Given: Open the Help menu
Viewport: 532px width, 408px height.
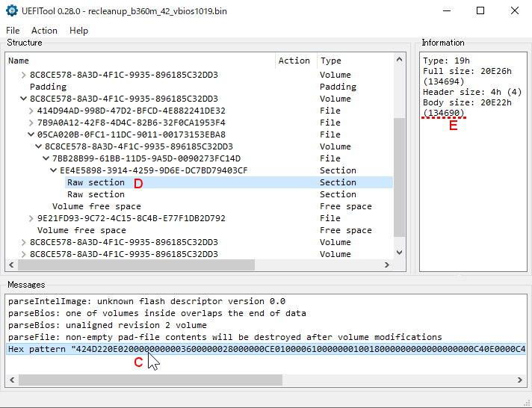Looking at the screenshot, I should click(x=78, y=31).
